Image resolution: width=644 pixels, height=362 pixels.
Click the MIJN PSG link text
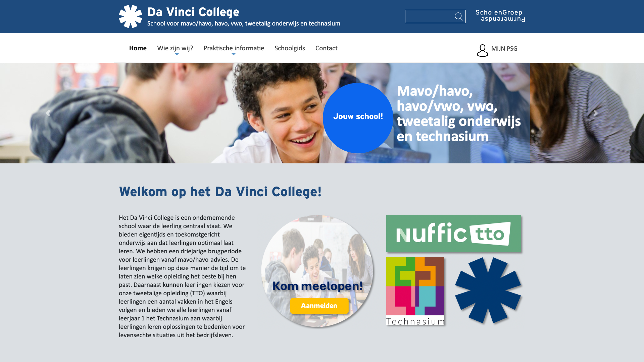504,49
